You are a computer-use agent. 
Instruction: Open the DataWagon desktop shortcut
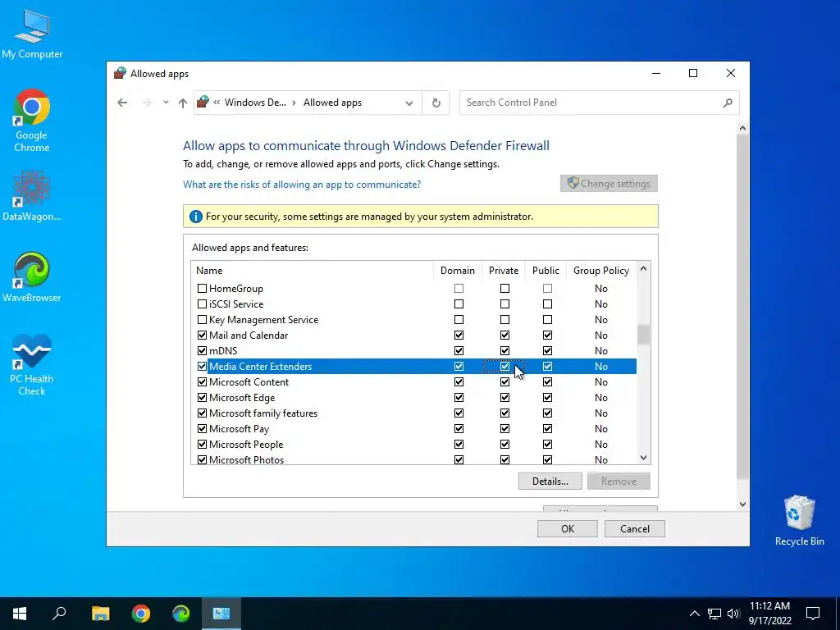pyautogui.click(x=32, y=196)
